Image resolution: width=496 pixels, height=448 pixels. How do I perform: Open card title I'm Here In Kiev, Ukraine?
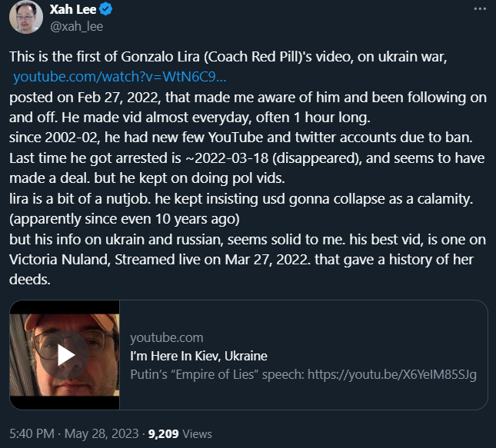[198, 356]
